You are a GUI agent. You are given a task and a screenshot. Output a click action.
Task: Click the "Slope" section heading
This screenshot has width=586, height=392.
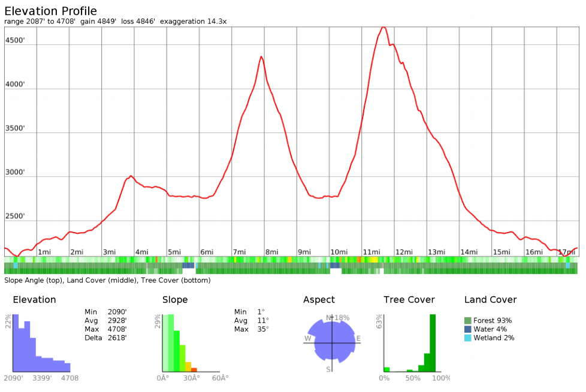coord(175,300)
